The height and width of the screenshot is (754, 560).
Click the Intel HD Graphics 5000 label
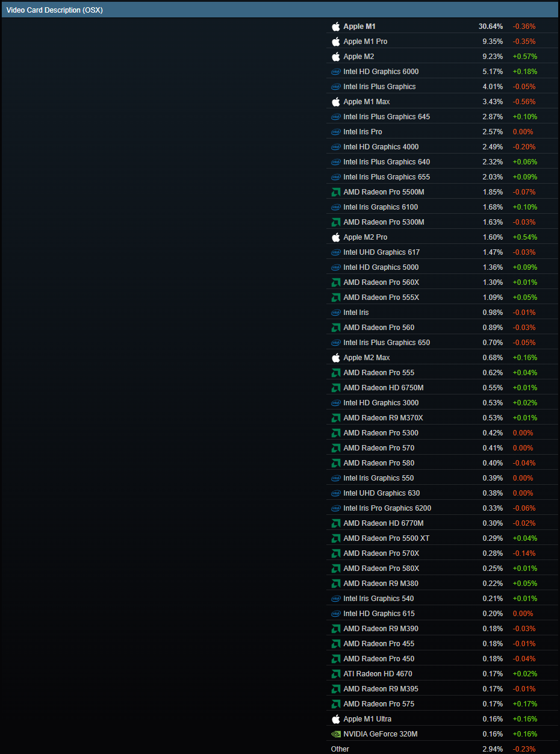381,267
